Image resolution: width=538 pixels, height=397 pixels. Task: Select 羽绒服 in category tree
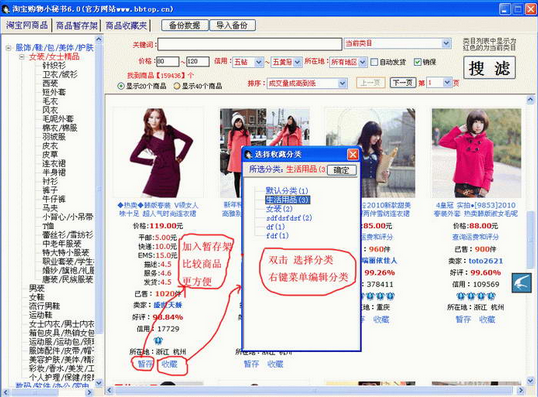click(54, 137)
